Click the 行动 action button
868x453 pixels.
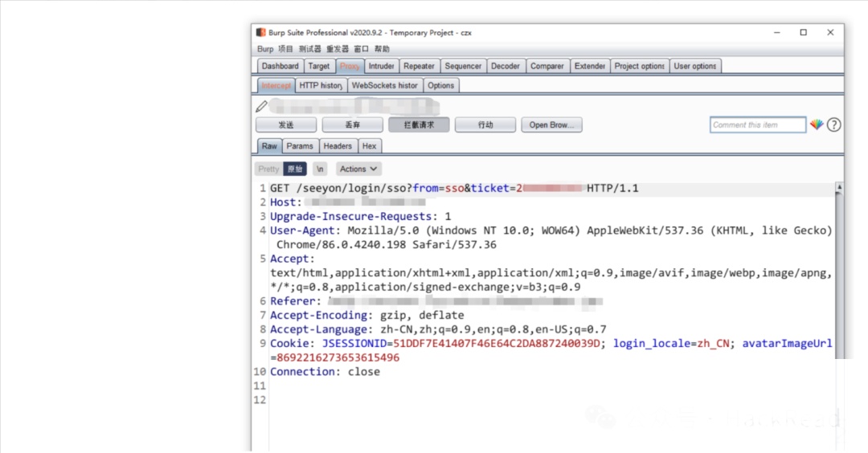[x=485, y=125]
